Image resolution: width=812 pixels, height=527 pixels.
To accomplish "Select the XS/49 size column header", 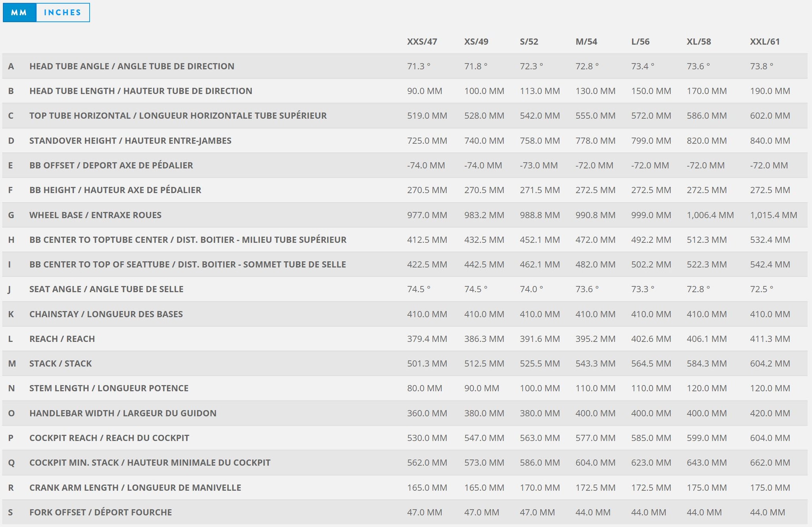I will [x=476, y=42].
